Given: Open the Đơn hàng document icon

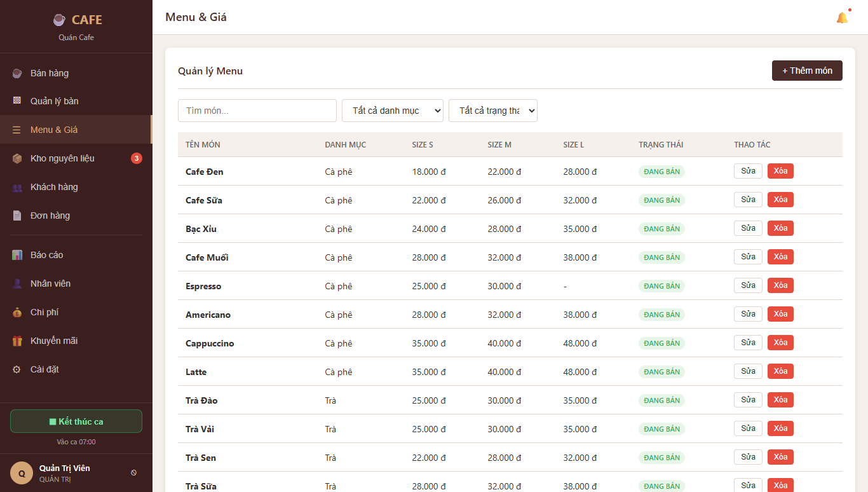Looking at the screenshot, I should point(17,215).
